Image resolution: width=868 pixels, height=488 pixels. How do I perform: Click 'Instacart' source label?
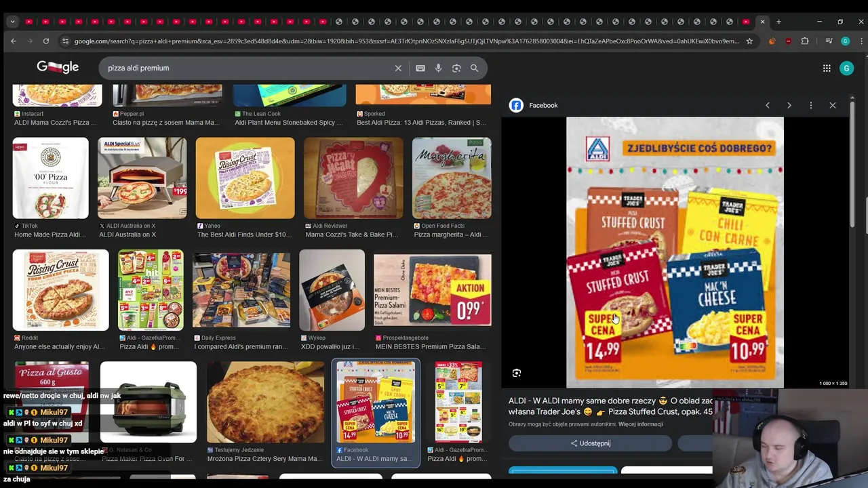[x=32, y=114]
